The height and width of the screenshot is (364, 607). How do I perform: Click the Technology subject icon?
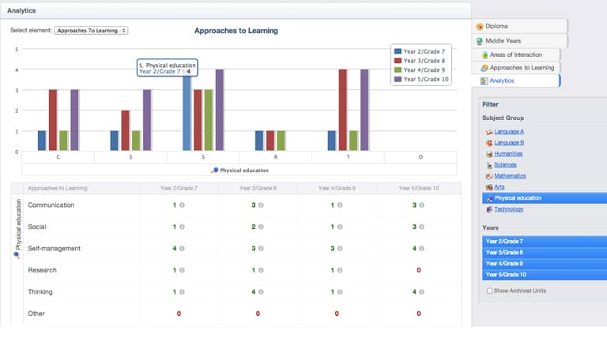pos(489,209)
